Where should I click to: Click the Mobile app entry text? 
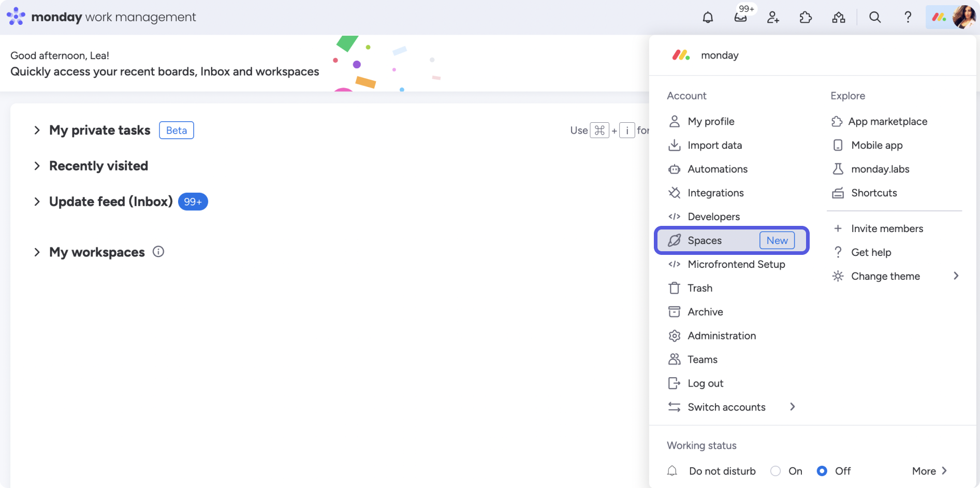(877, 145)
